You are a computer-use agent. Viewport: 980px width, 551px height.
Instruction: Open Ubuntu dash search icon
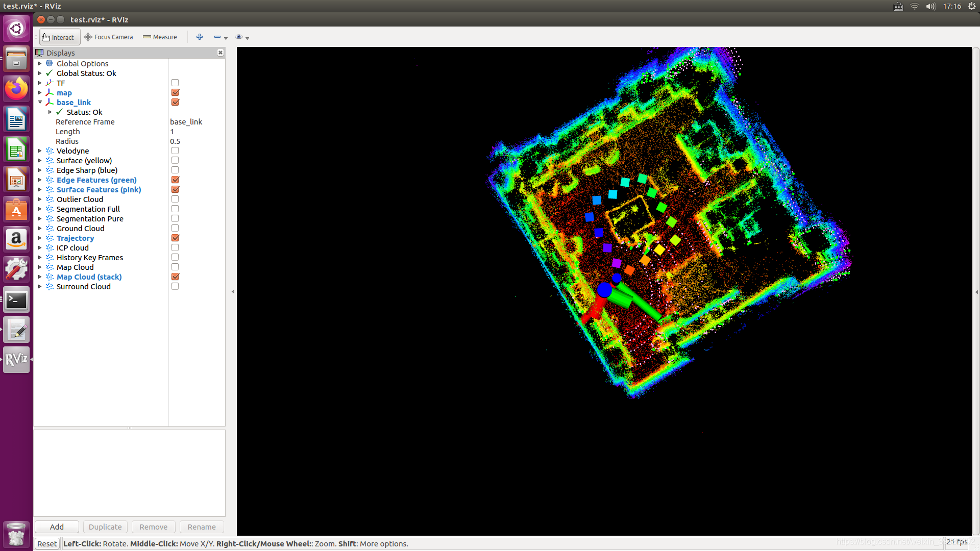16,28
